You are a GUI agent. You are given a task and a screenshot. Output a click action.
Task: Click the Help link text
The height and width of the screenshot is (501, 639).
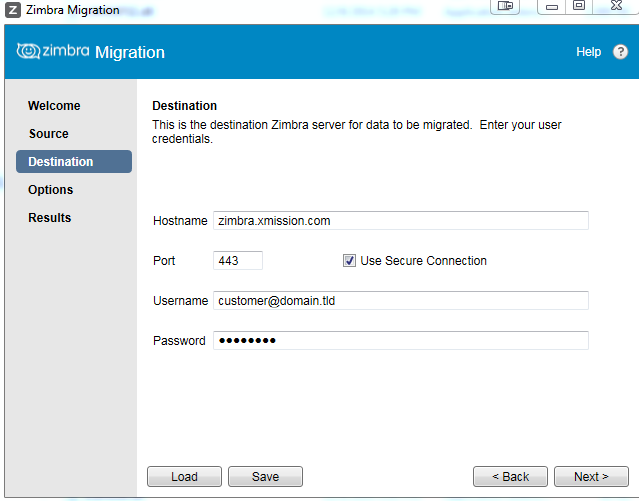[x=588, y=52]
